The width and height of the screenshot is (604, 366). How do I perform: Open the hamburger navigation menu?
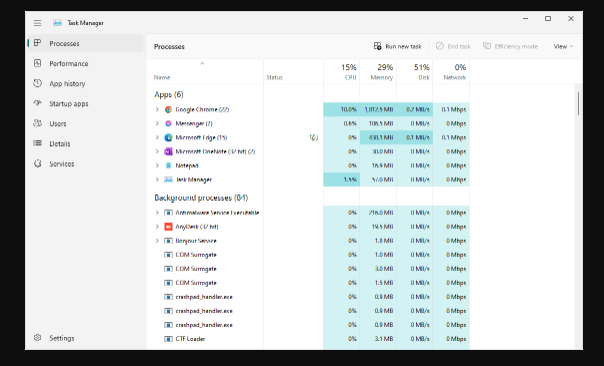pyautogui.click(x=37, y=23)
